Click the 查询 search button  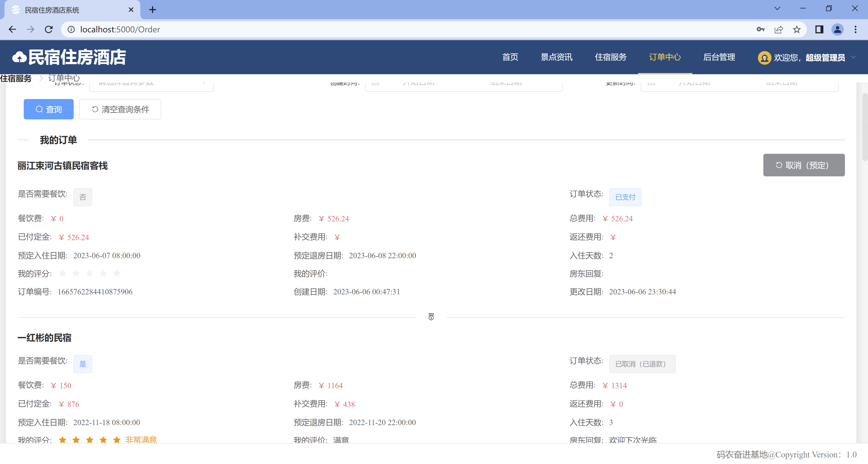[x=49, y=109]
